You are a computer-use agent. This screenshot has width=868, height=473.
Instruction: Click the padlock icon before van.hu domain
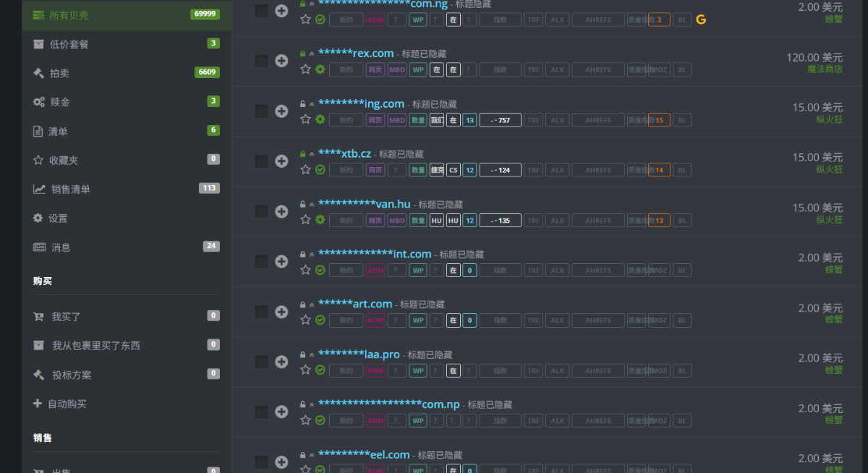(x=302, y=205)
